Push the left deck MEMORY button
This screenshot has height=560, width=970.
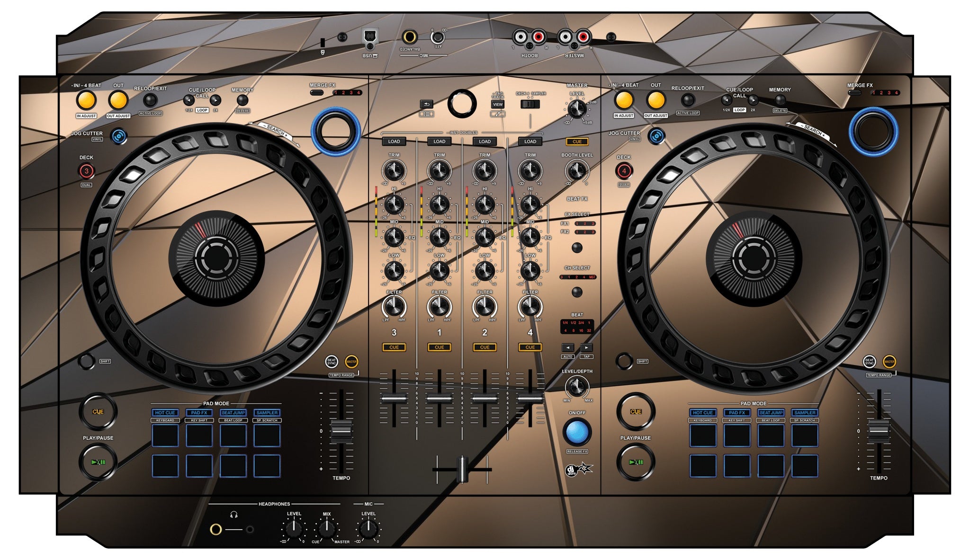tap(242, 100)
